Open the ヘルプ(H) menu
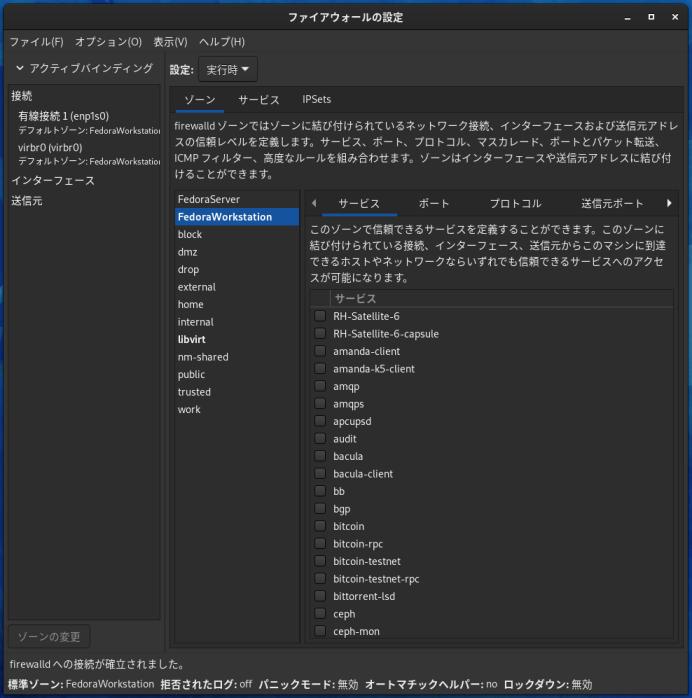The width and height of the screenshot is (692, 698). [x=222, y=42]
